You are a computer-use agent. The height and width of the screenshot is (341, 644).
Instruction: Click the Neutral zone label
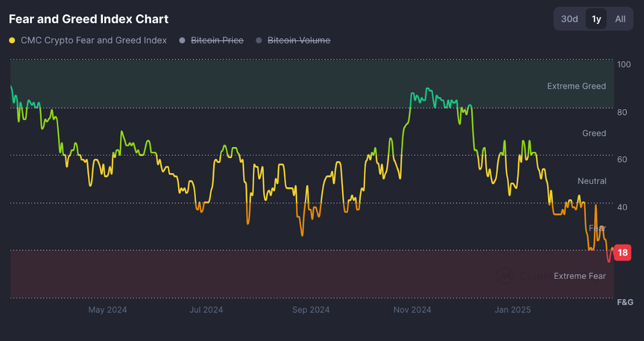(x=592, y=181)
